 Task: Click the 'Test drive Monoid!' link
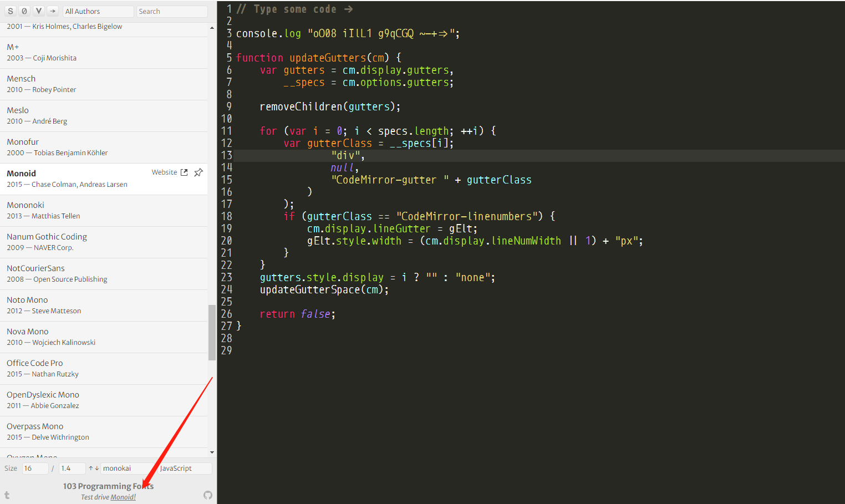point(108,497)
